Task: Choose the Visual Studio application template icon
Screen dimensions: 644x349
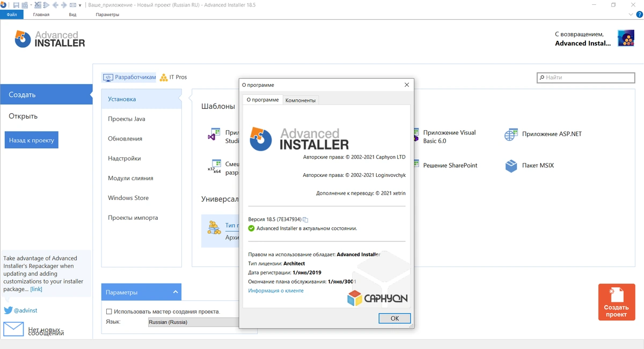Action: pyautogui.click(x=214, y=135)
